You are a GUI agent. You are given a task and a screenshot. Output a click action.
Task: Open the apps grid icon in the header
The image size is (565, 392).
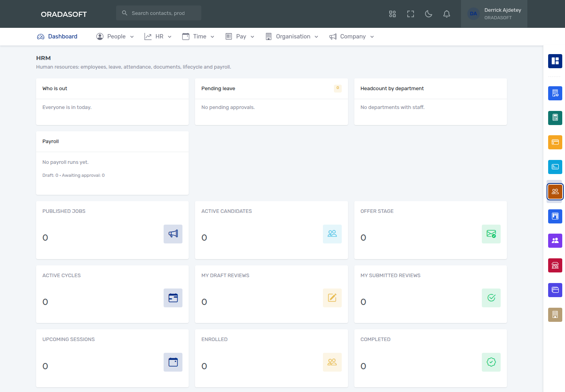[392, 14]
